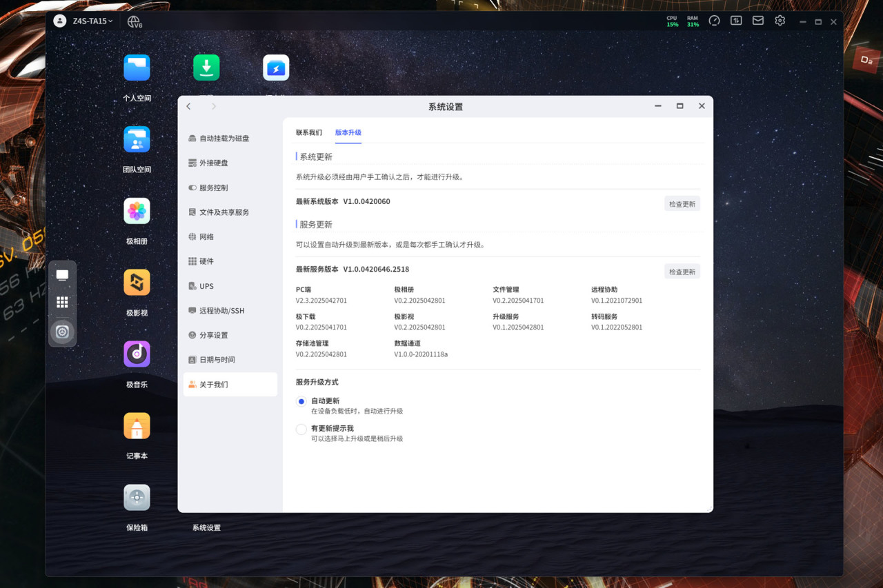Image resolution: width=883 pixels, height=588 pixels.
Task: Select the 版本升级 tab
Action: 348,132
